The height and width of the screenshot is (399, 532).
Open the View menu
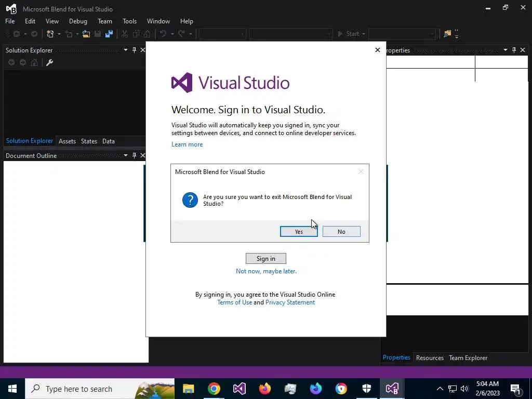[52, 21]
